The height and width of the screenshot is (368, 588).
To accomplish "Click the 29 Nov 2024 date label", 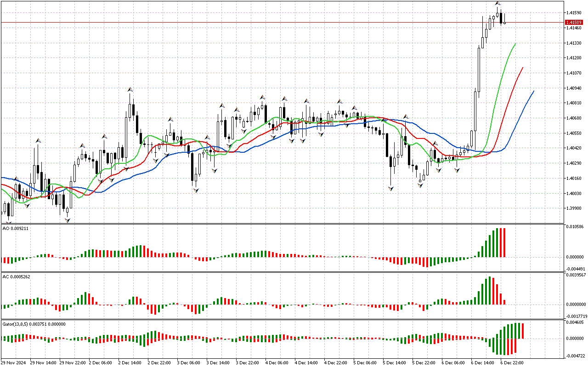I will click(x=14, y=362).
